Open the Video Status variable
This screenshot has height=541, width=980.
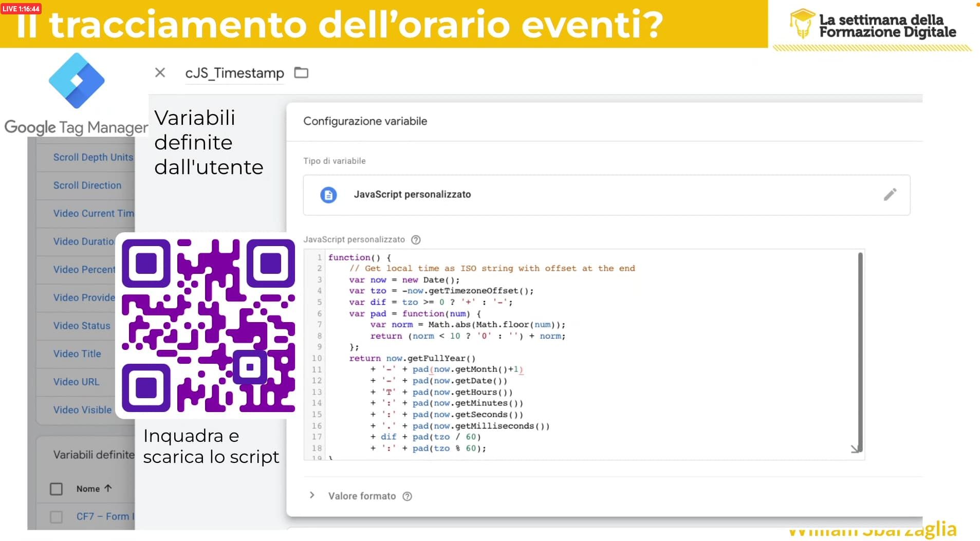click(82, 326)
